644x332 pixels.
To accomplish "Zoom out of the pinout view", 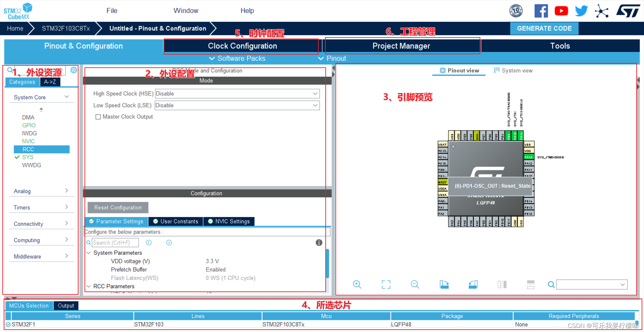I will point(415,284).
